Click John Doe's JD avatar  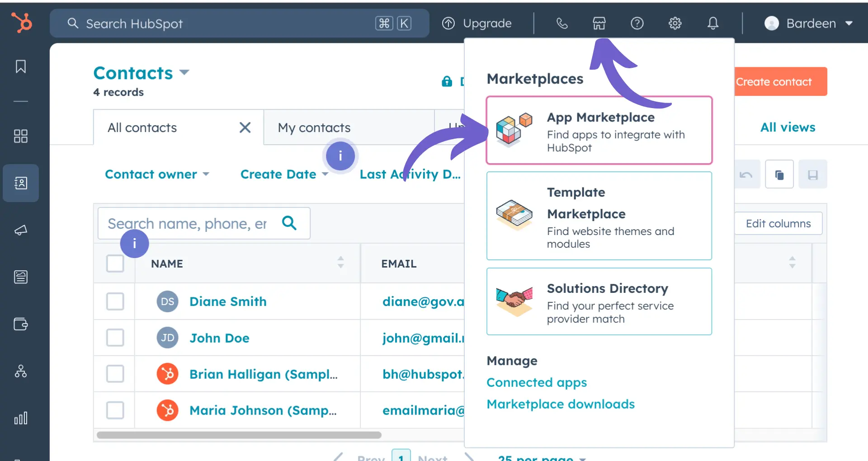coord(167,338)
